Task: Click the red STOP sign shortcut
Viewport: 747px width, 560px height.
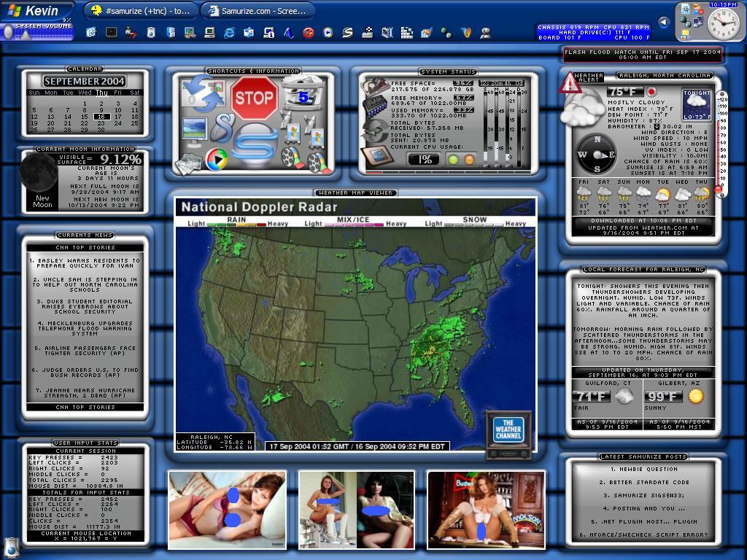Action: pyautogui.click(x=254, y=98)
